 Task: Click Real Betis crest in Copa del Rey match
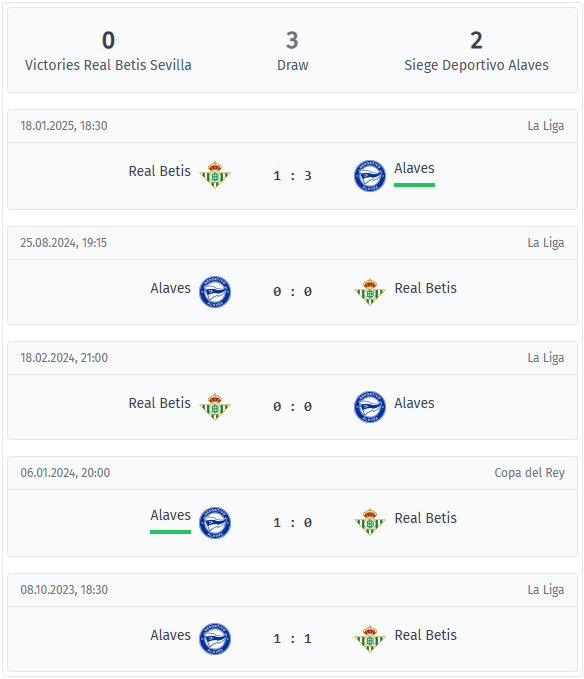370,522
